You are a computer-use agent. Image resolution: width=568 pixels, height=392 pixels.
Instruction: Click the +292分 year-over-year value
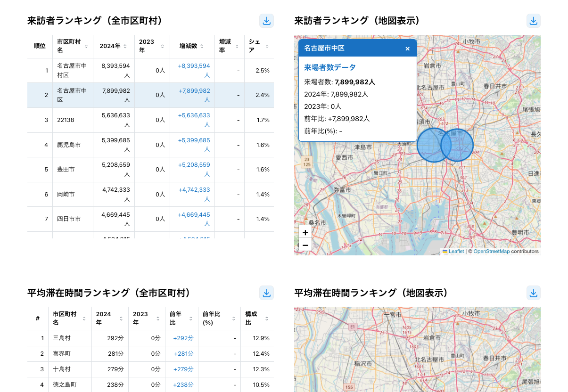point(183,338)
